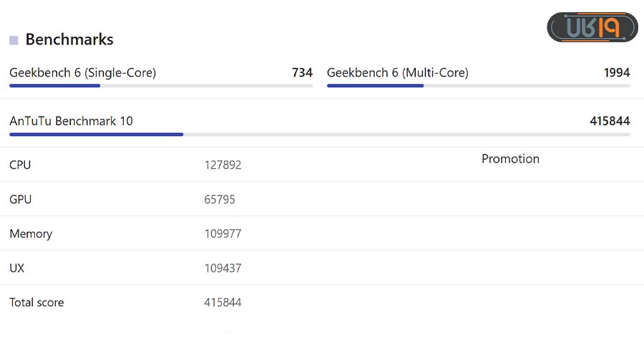Click the Benchmarks section heading

pos(69,39)
